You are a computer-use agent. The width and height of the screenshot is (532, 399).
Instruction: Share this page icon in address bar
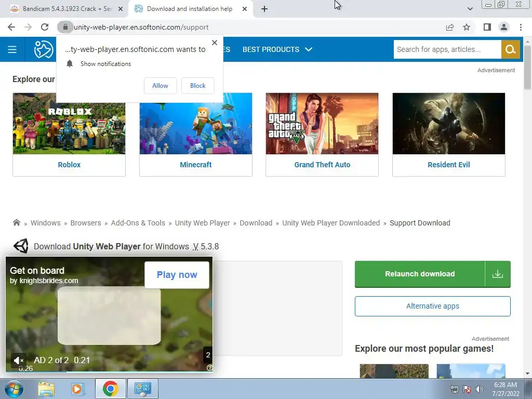[x=450, y=27]
